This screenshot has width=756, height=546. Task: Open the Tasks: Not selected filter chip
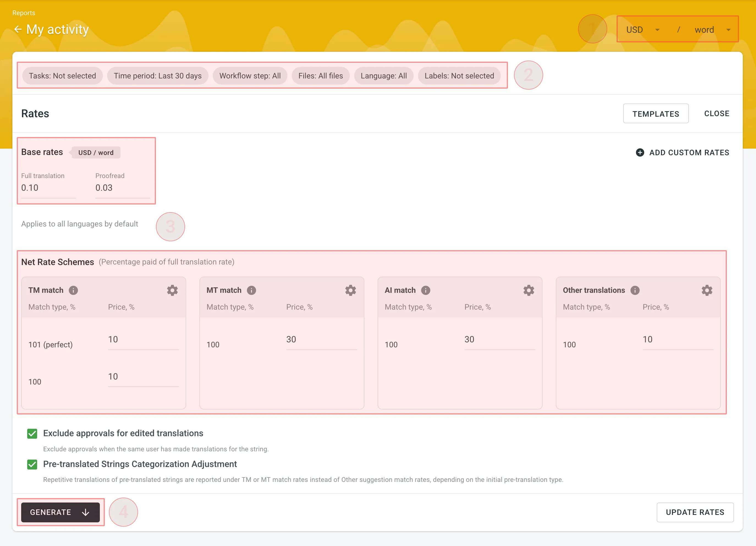pos(62,76)
